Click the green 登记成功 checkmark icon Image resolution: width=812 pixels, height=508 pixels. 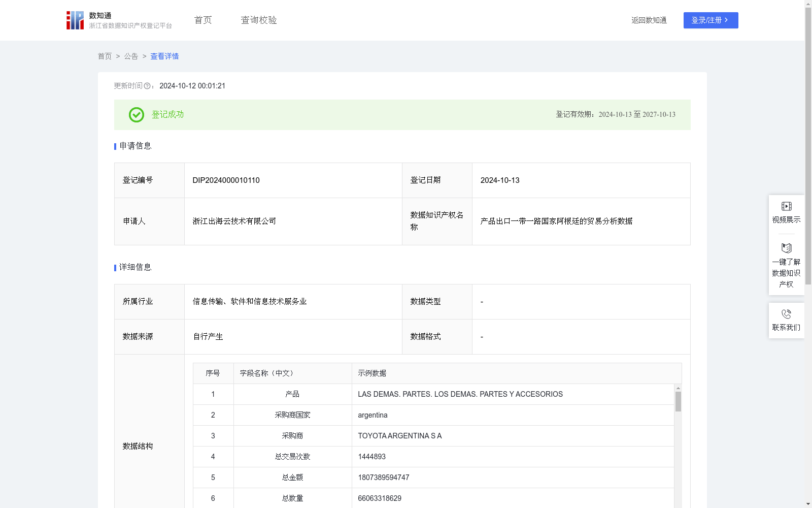point(136,115)
